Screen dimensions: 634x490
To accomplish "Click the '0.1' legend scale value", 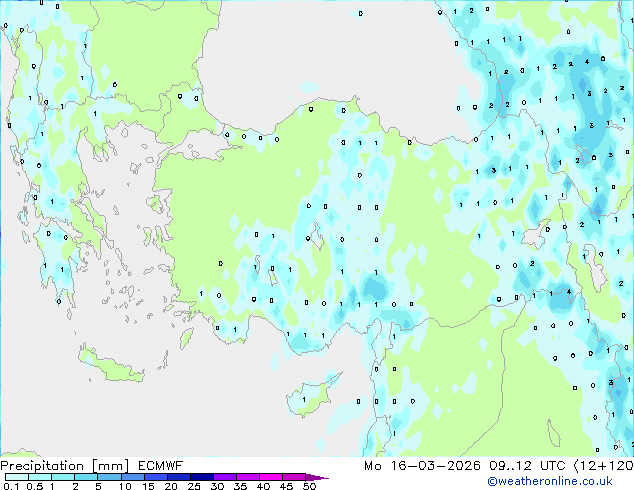I will pyautogui.click(x=11, y=486).
